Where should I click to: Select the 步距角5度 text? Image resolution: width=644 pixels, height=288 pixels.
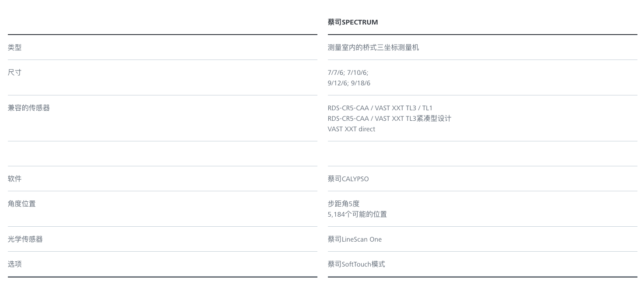point(344,204)
